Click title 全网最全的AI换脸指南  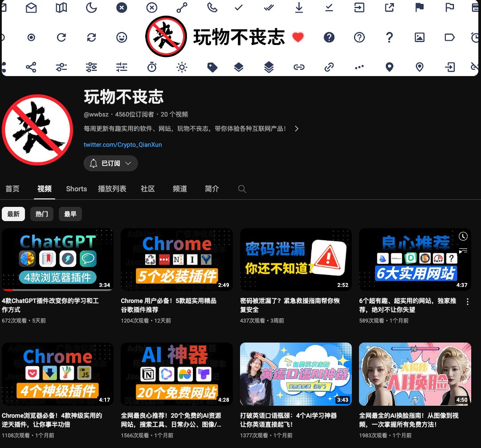(409, 420)
